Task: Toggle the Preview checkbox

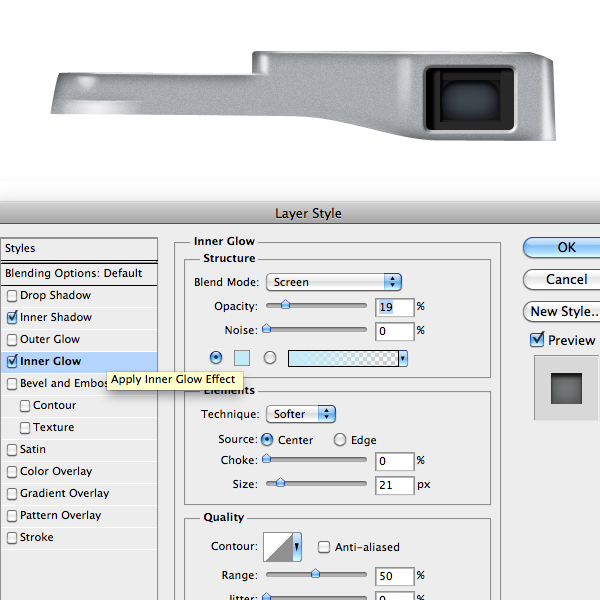Action: point(537,339)
